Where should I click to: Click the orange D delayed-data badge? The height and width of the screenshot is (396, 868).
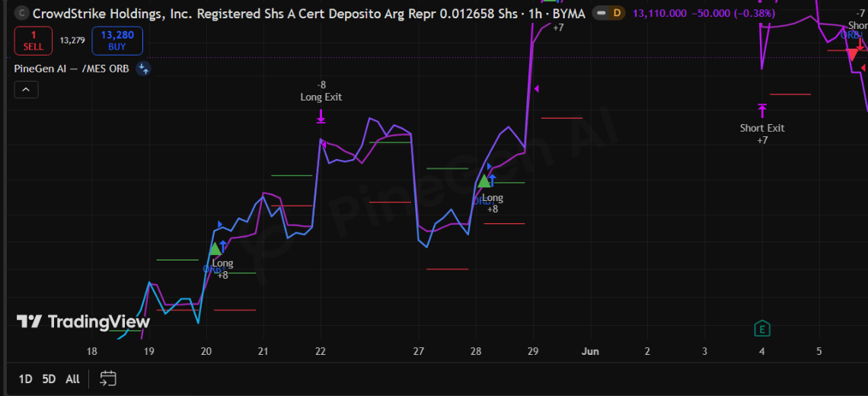[x=617, y=13]
